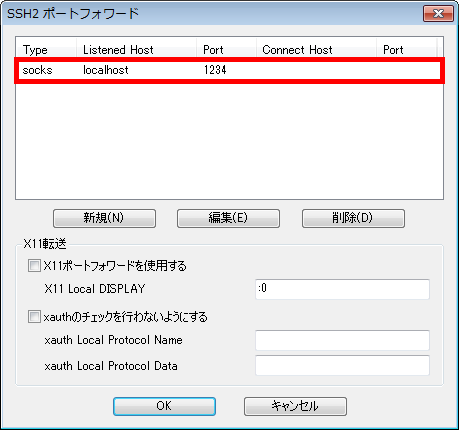Confirm with the OK button
The image size is (459, 430).
(x=164, y=406)
